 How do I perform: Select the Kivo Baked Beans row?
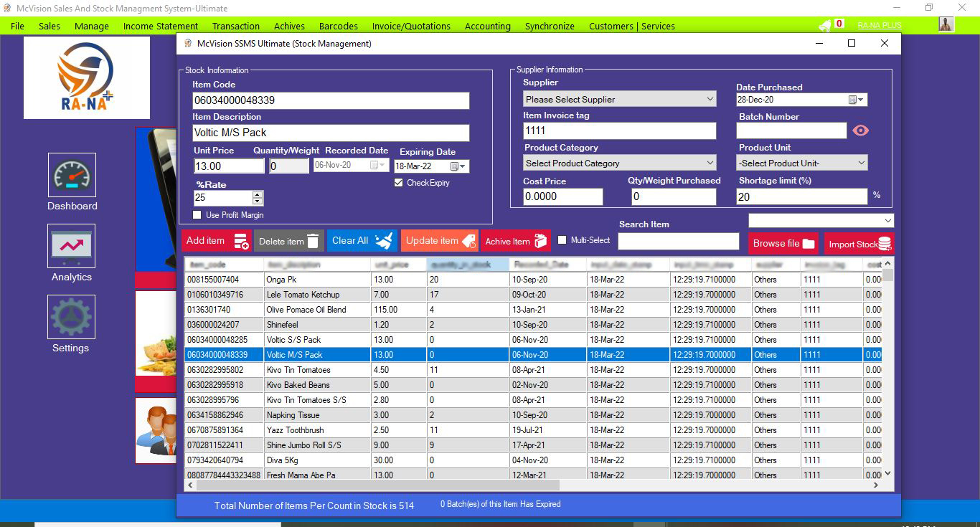coord(533,384)
